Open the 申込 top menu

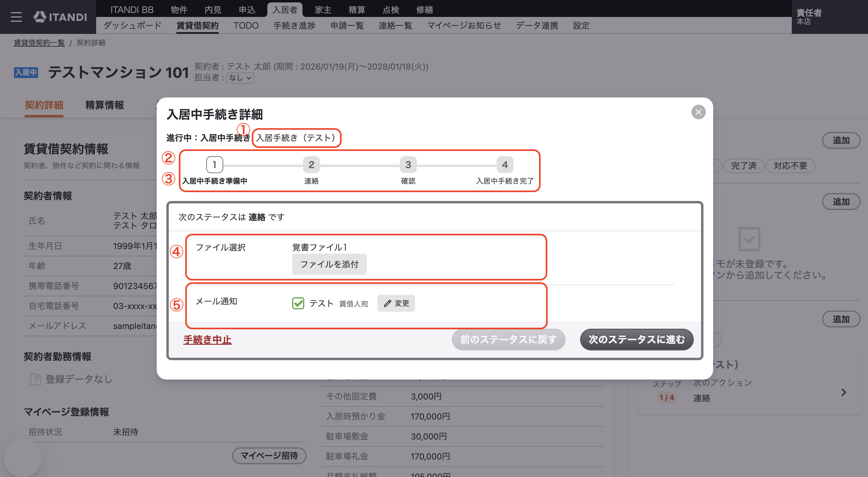[x=247, y=9]
